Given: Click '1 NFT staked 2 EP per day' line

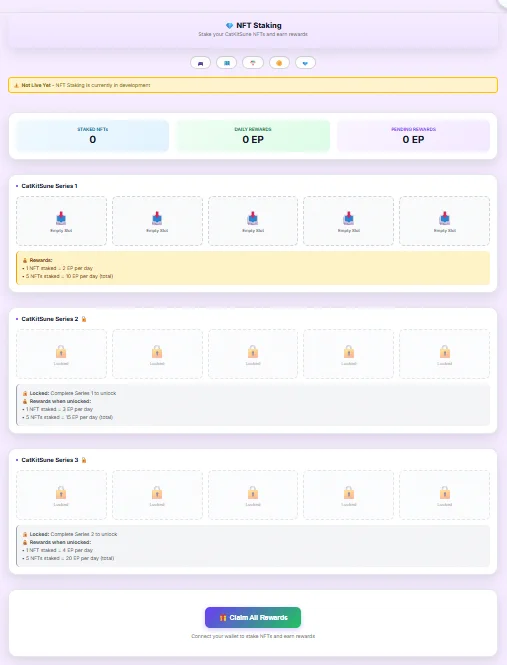Looking at the screenshot, I should coord(57,268).
